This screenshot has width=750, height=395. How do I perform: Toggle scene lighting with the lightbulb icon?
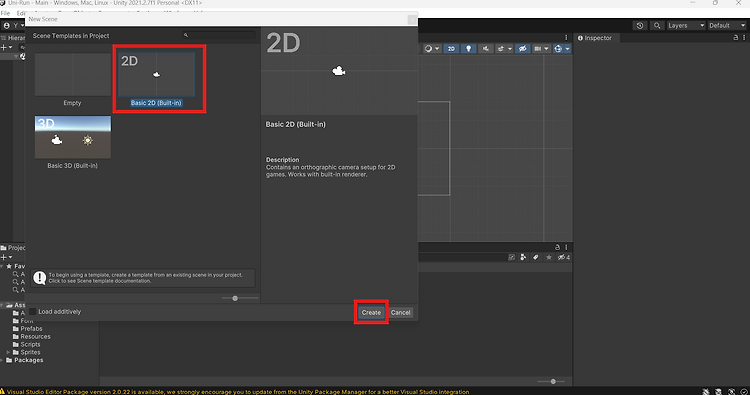click(468, 49)
